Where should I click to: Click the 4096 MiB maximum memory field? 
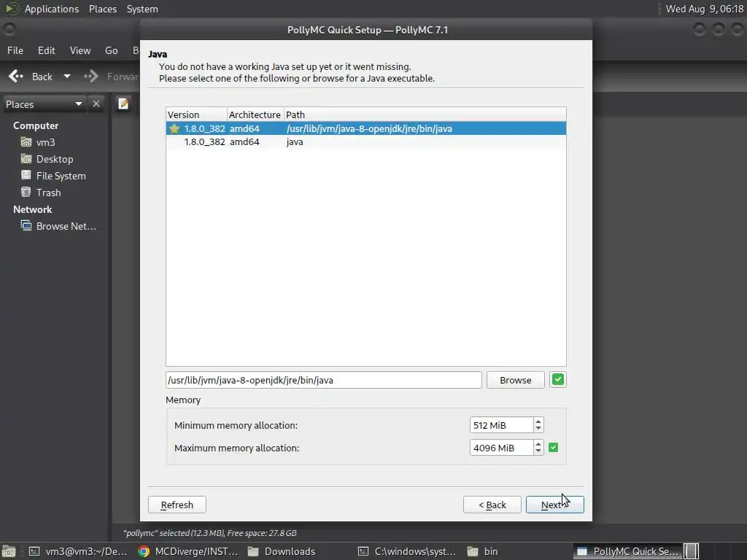coord(501,448)
